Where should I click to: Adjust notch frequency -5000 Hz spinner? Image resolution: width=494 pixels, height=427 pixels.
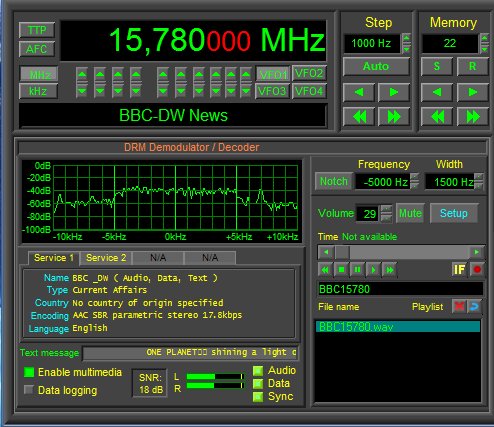tap(414, 182)
